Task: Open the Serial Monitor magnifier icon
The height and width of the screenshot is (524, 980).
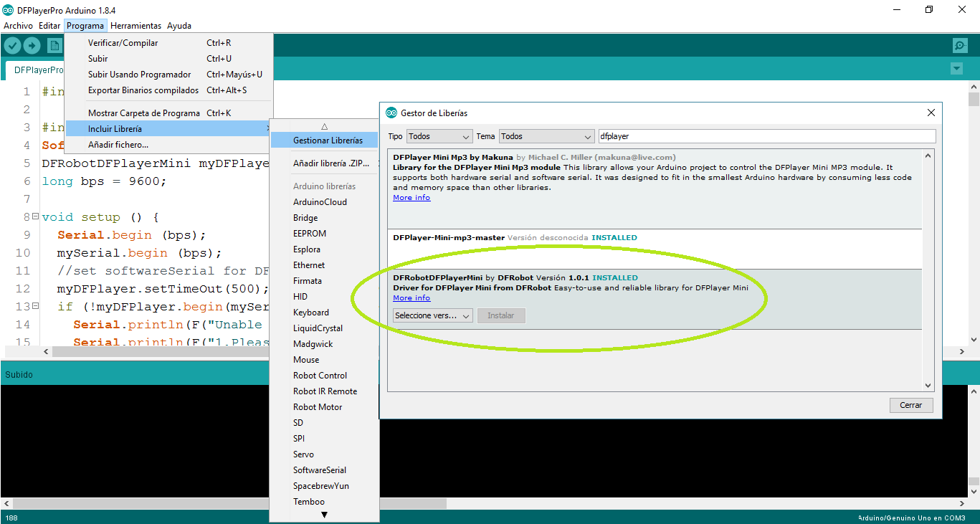Action: [960, 46]
